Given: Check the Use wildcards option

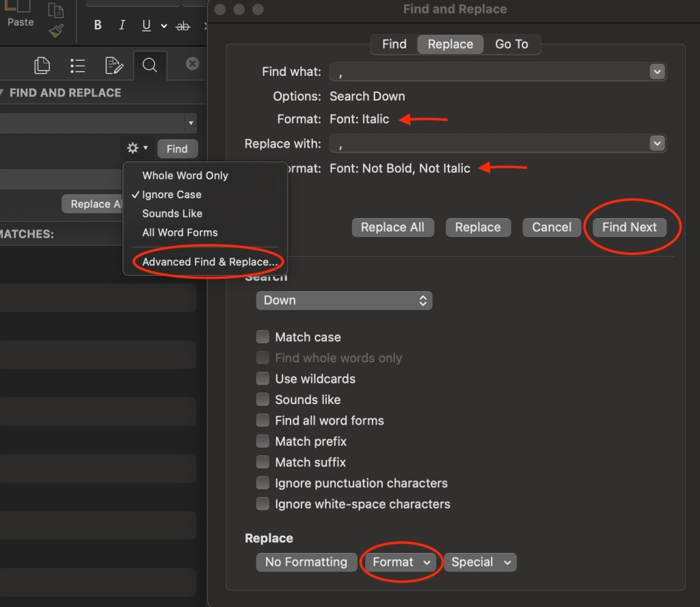Looking at the screenshot, I should (262, 379).
